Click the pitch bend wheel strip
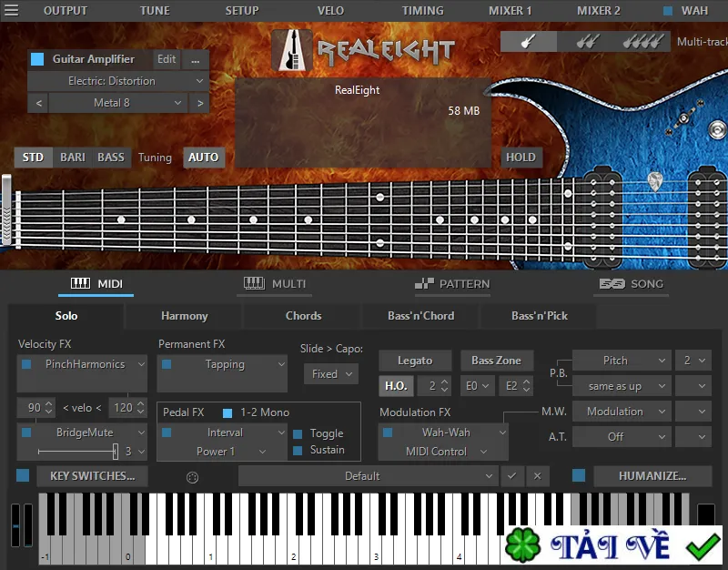 click(x=15, y=525)
